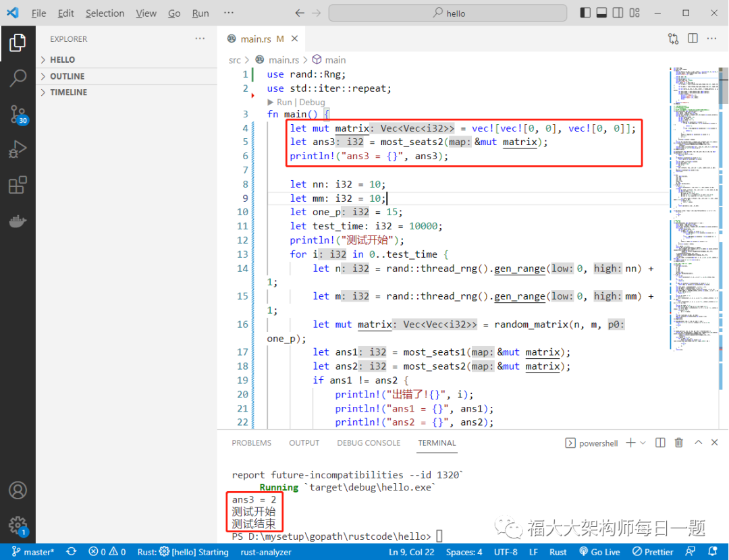
Task: Close the terminal panel
Action: (715, 443)
